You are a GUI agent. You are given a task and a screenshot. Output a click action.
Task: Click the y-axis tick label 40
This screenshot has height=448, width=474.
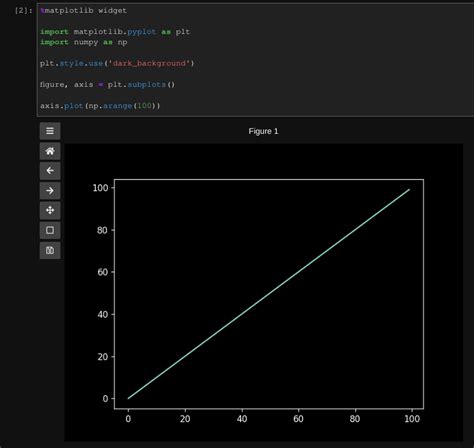pos(102,315)
